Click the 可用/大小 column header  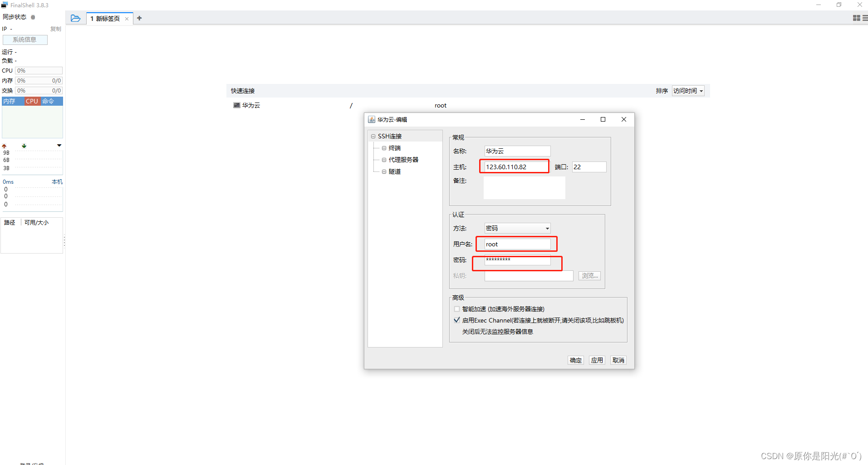[x=37, y=223]
